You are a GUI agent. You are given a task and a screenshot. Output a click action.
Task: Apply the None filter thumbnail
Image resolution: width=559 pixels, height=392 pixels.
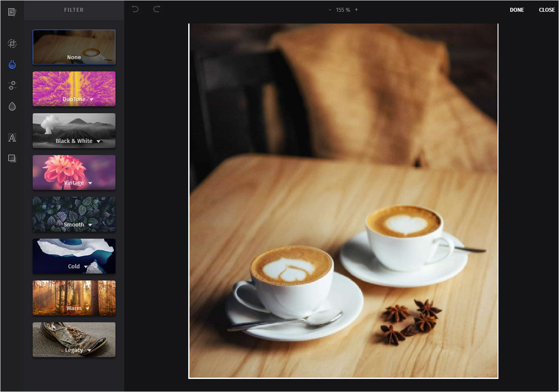[x=74, y=47]
